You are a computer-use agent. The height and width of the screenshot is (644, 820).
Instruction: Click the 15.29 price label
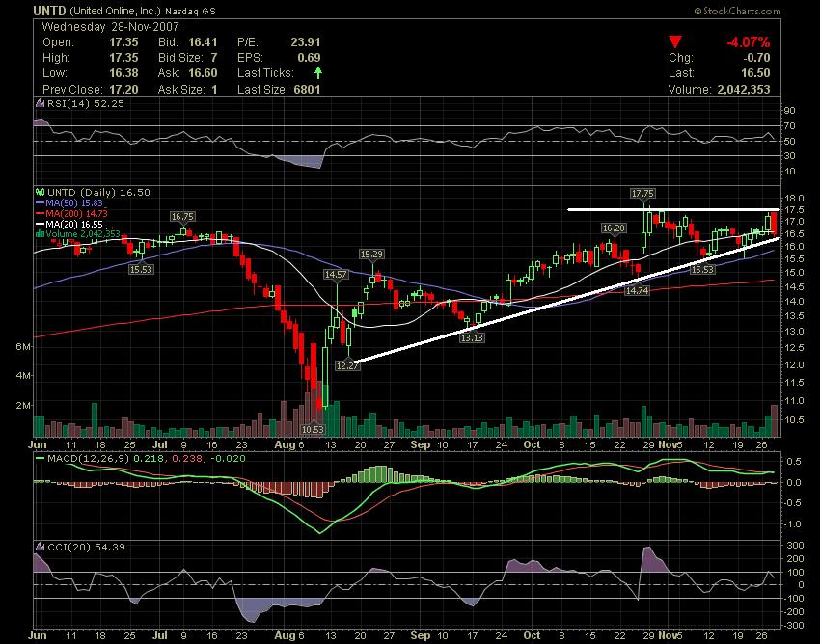coord(371,255)
